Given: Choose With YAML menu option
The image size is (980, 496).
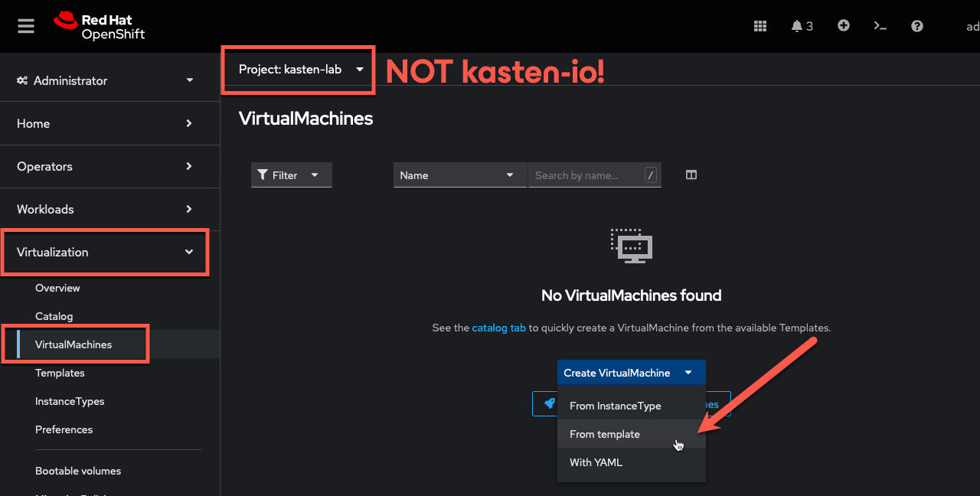Looking at the screenshot, I should pyautogui.click(x=632, y=462).
